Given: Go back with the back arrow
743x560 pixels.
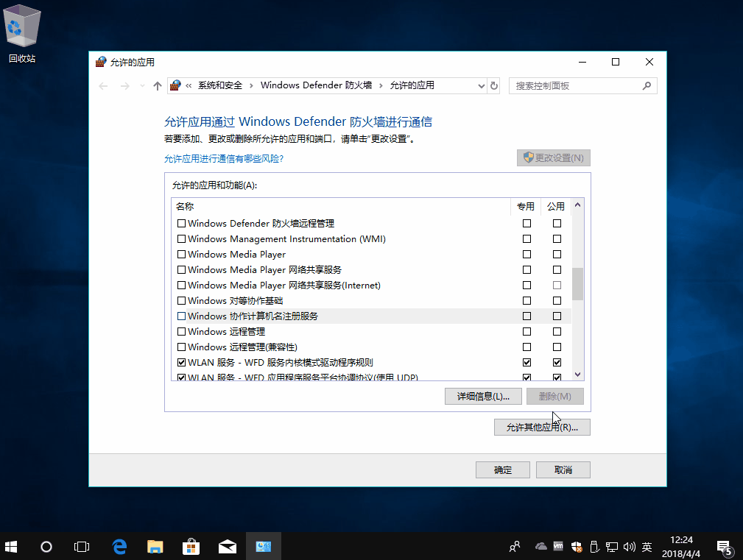Looking at the screenshot, I should [103, 85].
